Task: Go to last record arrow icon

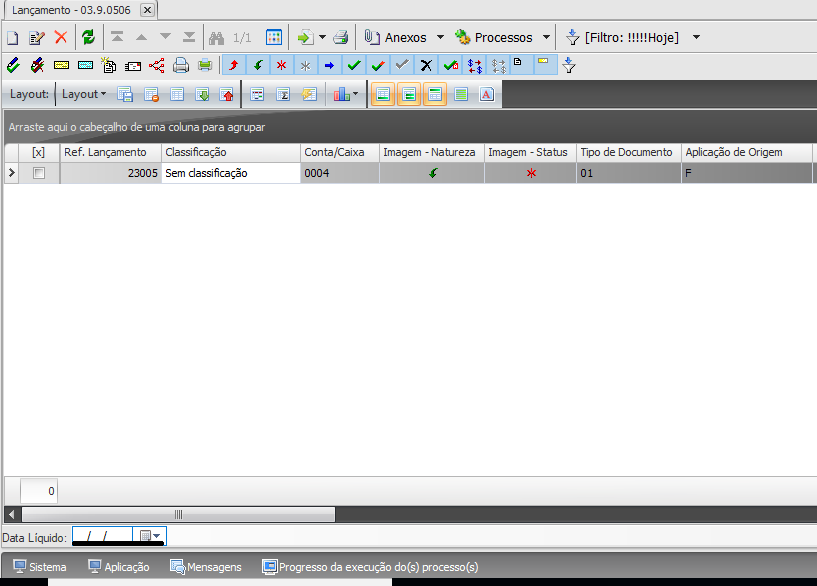Action: click(x=189, y=37)
